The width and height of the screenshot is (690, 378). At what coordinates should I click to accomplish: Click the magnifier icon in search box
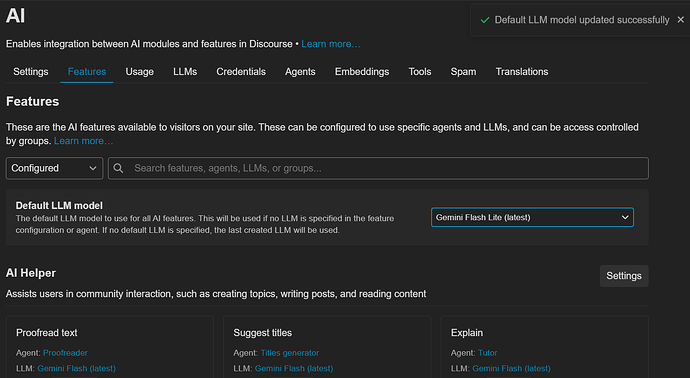[118, 168]
